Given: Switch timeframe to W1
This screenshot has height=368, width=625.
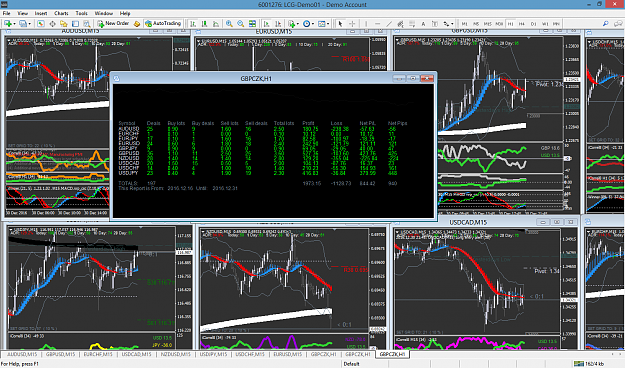Looking at the screenshot, I should [545, 24].
